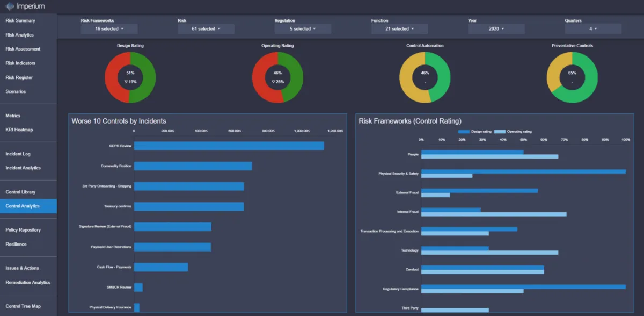Image resolution: width=644 pixels, height=316 pixels.
Task: Open the Quarters dropdown showing 4
Action: point(593,29)
